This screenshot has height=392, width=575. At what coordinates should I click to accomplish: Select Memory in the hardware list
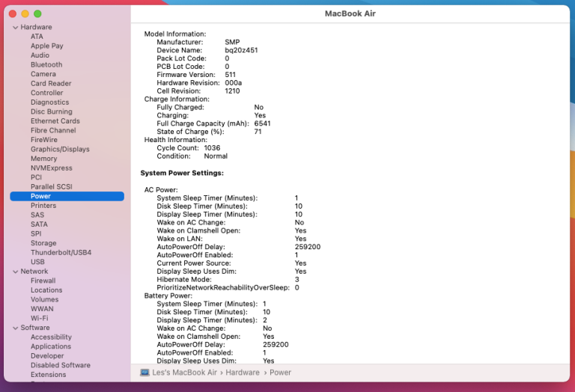coord(43,159)
